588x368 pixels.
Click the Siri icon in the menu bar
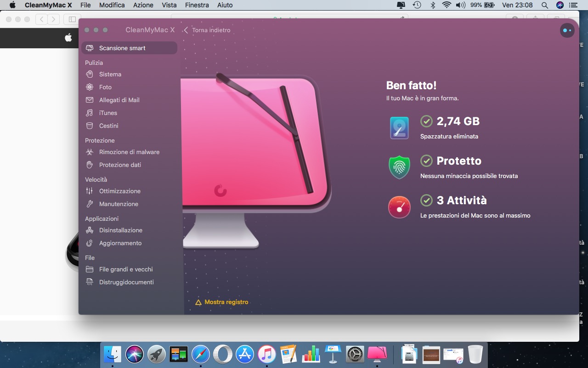coord(560,5)
